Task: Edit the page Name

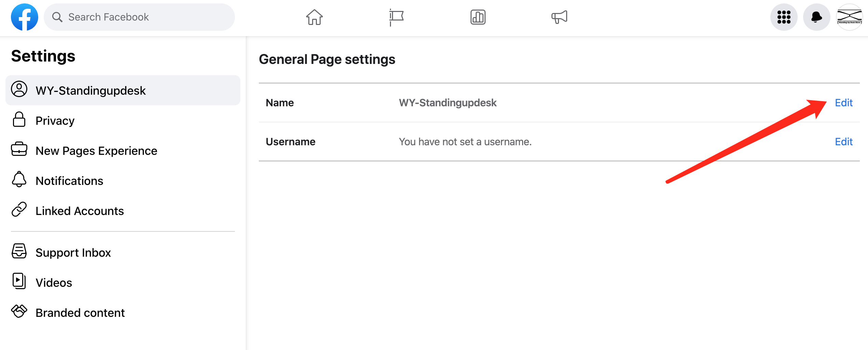Action: (843, 103)
